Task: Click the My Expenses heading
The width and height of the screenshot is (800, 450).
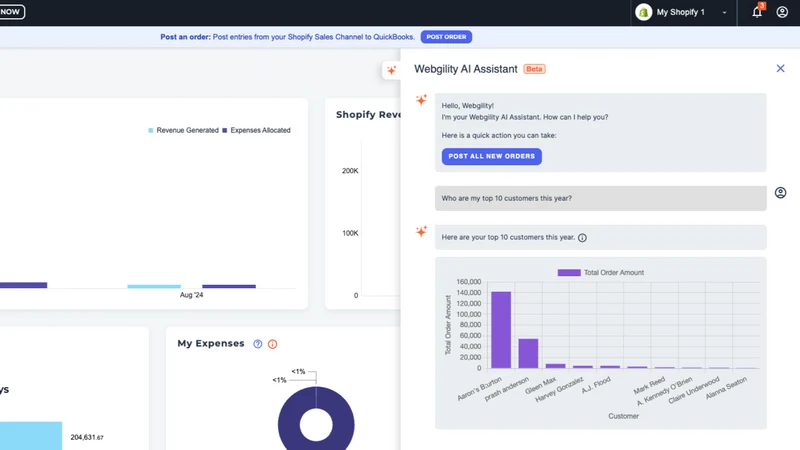Action: point(211,343)
